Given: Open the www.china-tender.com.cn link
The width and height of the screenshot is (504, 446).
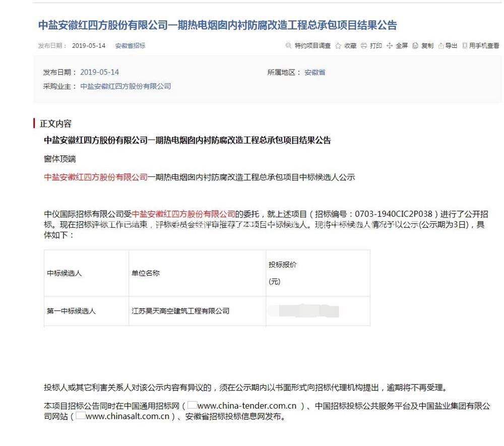Looking at the screenshot, I should (247, 406).
